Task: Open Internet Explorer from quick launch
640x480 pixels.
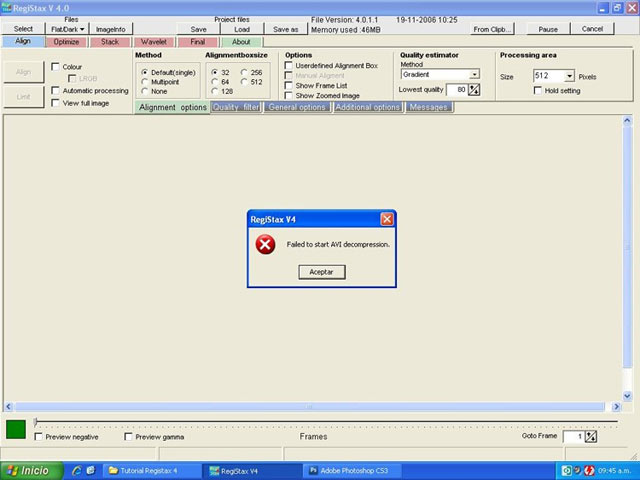Action: click(73, 470)
